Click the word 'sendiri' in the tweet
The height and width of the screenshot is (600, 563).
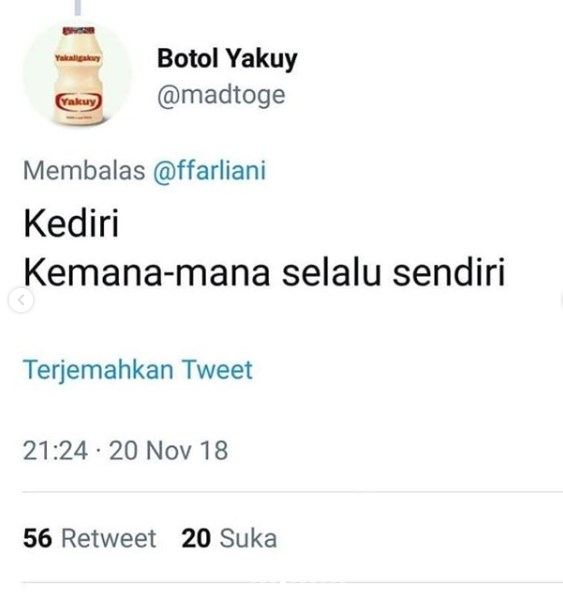click(x=449, y=273)
